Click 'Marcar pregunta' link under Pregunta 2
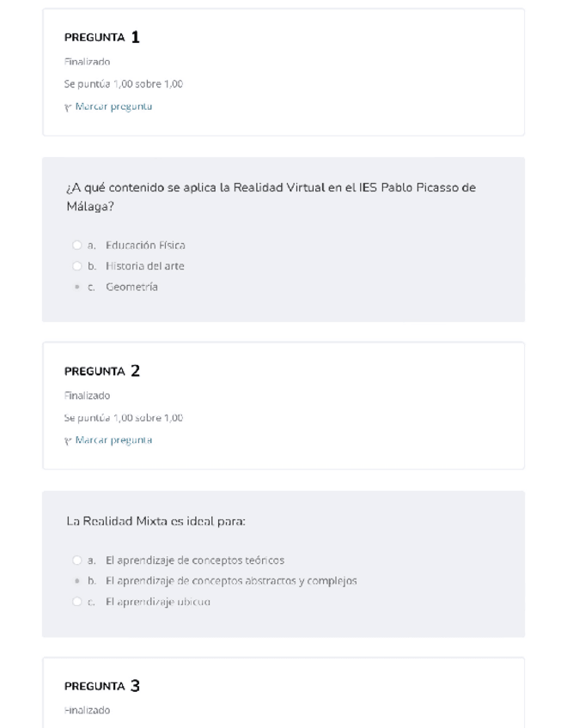This screenshot has height=728, width=567. 113,440
